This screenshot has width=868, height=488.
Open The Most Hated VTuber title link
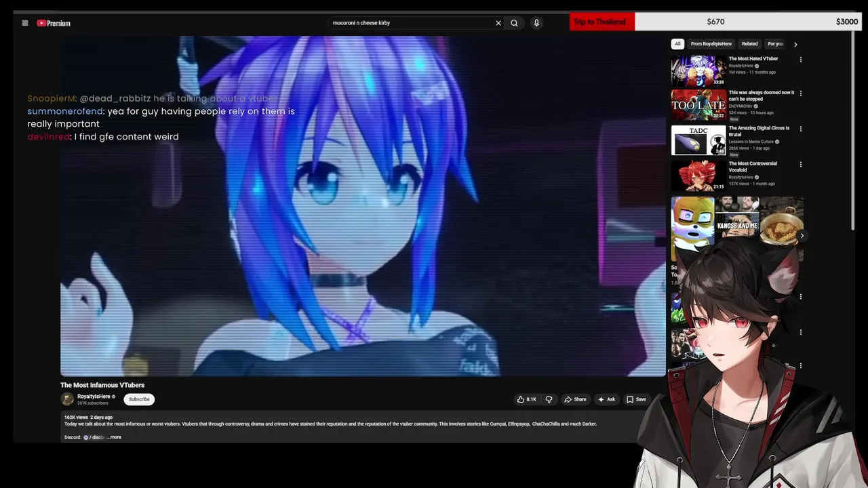[753, 59]
